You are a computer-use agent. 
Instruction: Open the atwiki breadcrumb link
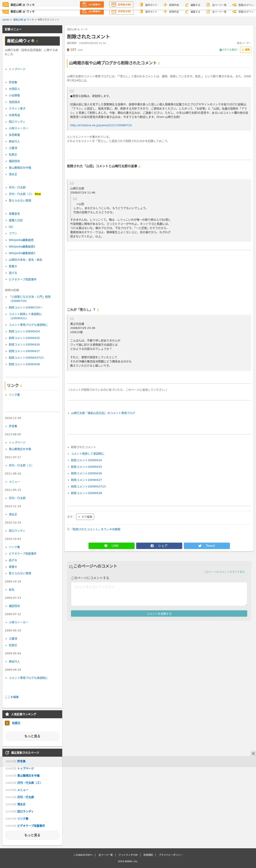[6, 20]
